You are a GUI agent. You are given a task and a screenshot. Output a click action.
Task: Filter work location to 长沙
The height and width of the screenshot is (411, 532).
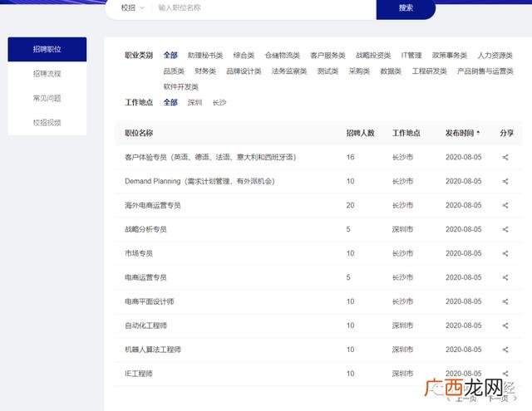pyautogui.click(x=219, y=102)
